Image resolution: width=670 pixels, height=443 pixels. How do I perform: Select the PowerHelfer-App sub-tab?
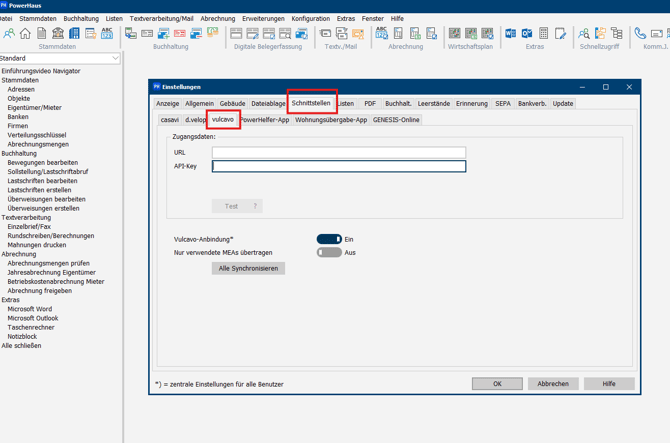[265, 120]
